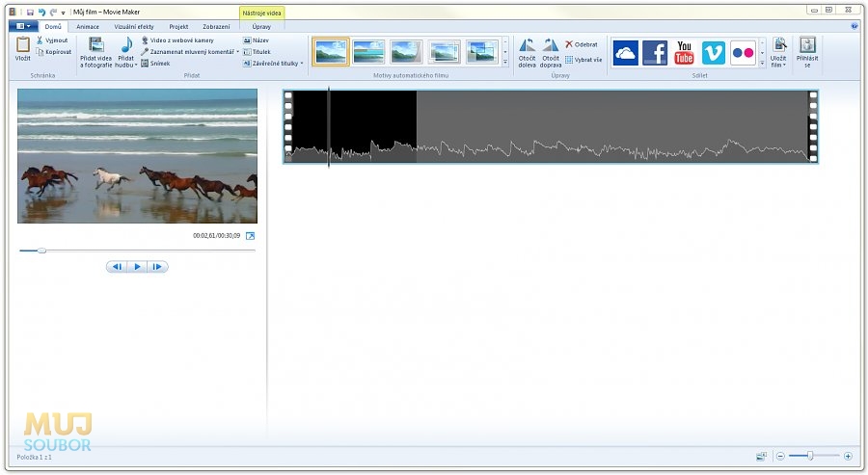Expand Závěrečné titulky dropdown arrow
The height and width of the screenshot is (475, 868).
tap(302, 64)
